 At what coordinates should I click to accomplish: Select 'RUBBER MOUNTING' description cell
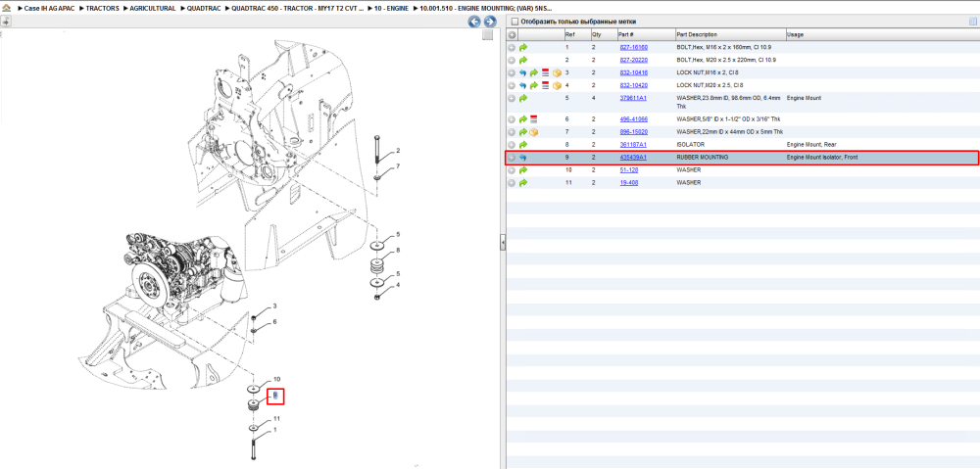[703, 158]
